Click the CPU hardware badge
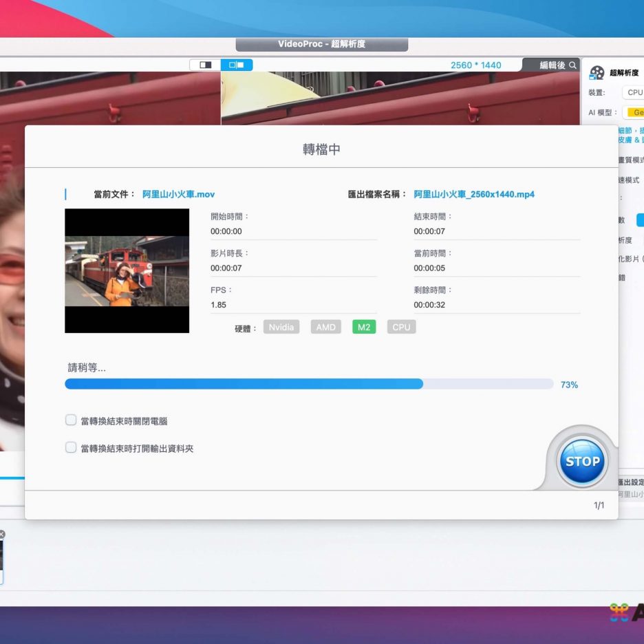This screenshot has height=644, width=644. 401,328
